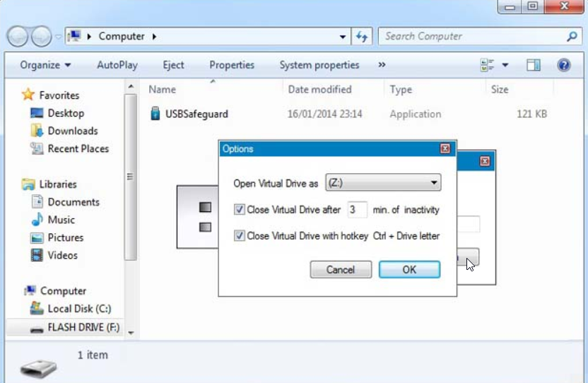Click the navigation pane scroll up arrow
This screenshot has height=383, width=588.
(131, 87)
